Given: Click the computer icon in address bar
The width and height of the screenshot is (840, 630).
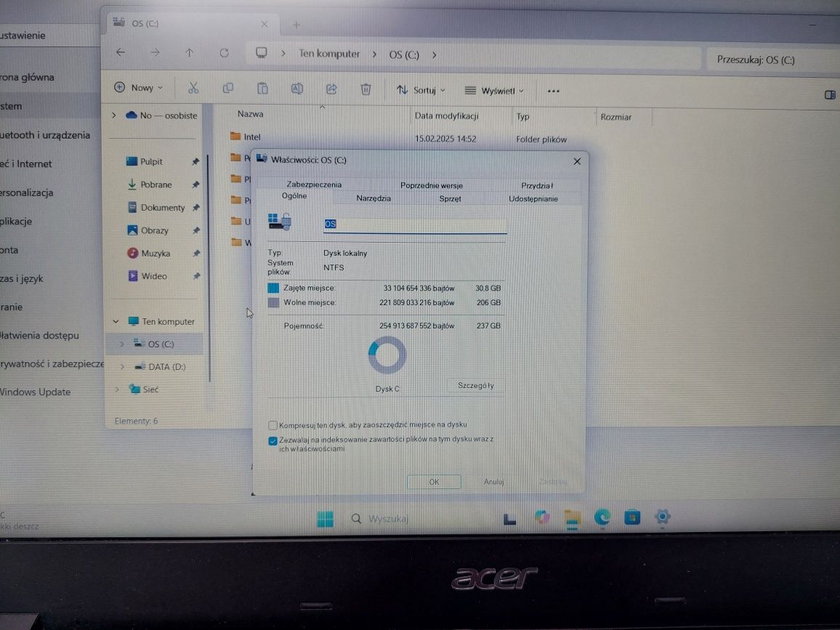Looking at the screenshot, I should click(262, 53).
